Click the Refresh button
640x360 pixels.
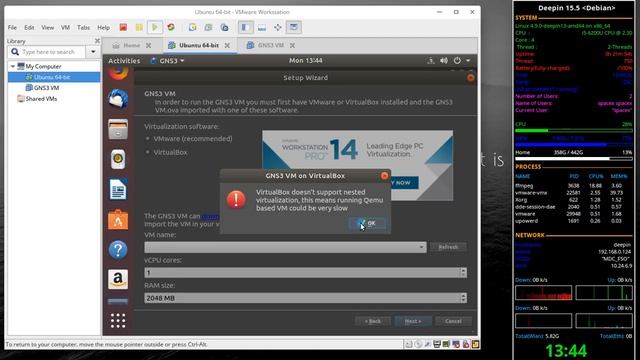[448, 247]
